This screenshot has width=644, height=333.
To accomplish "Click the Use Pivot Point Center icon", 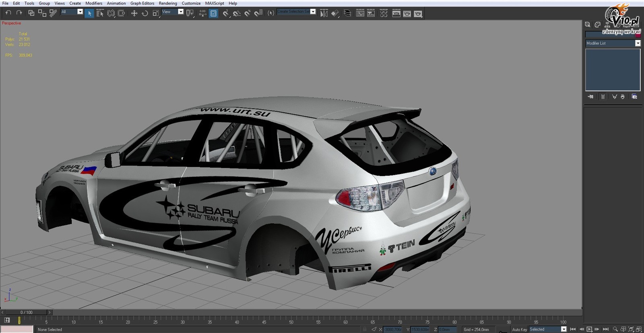I will point(190,13).
